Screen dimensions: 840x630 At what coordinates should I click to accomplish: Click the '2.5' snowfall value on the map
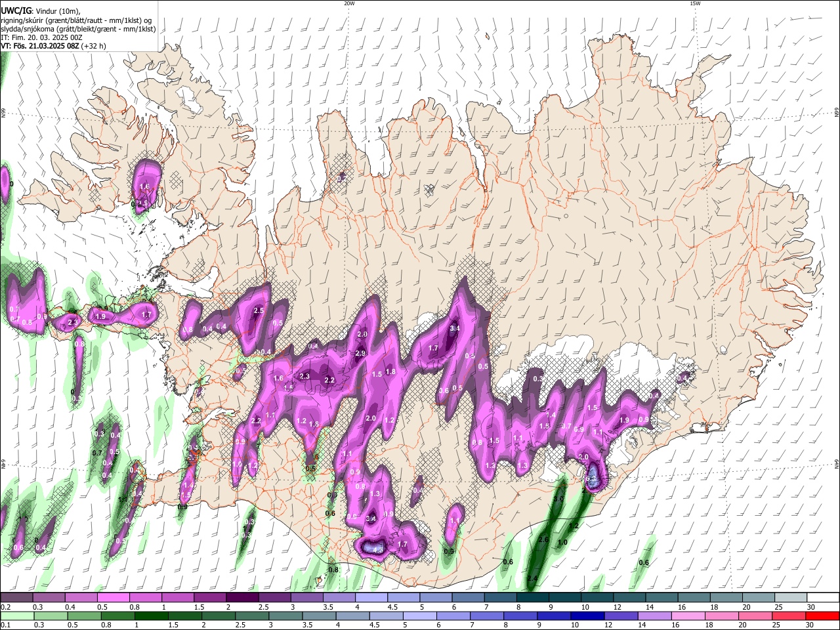(259, 310)
